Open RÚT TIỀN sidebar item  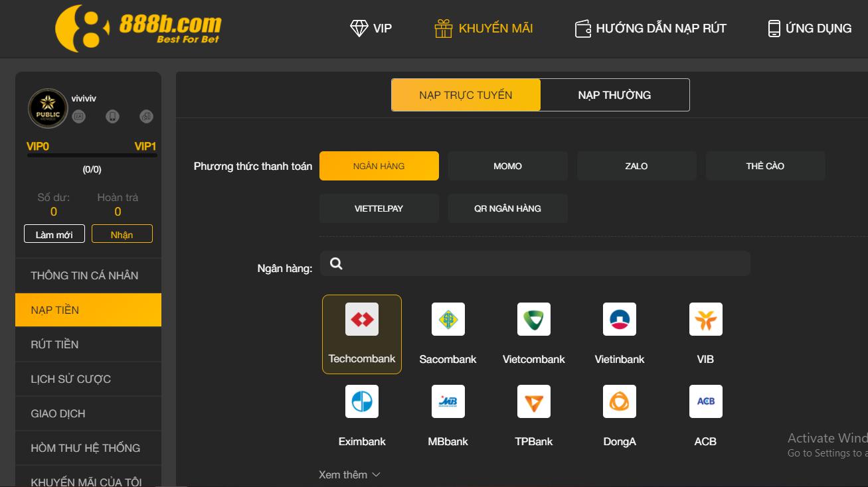[x=88, y=344]
